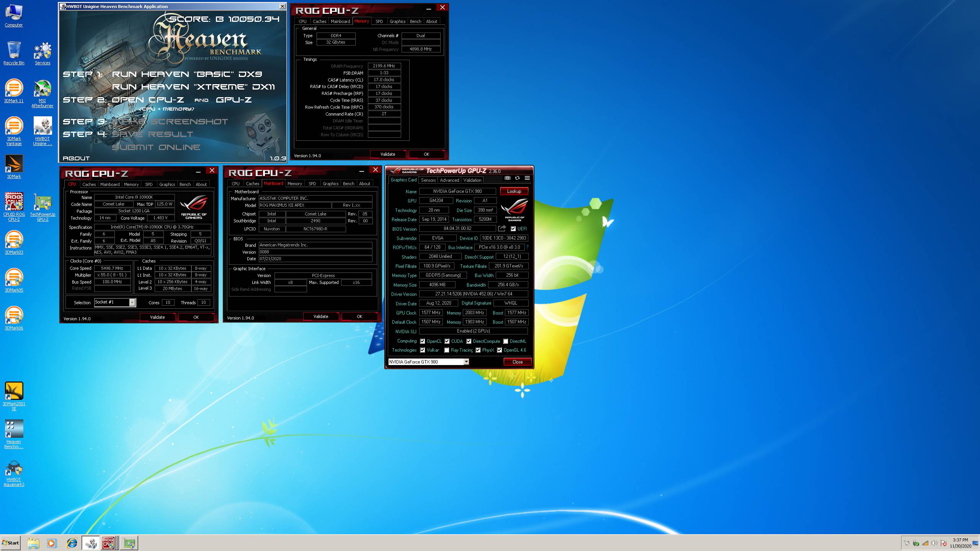This screenshot has height=551, width=980.
Task: Switch to the Validation tab in GPU-Z
Action: pos(472,180)
